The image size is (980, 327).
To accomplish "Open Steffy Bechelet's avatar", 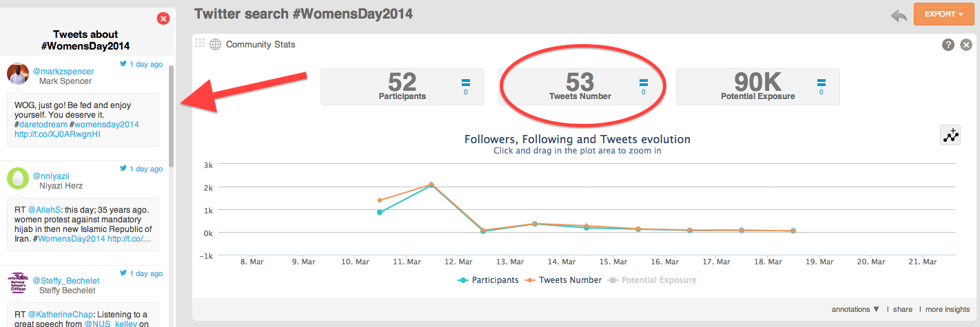I will (18, 283).
